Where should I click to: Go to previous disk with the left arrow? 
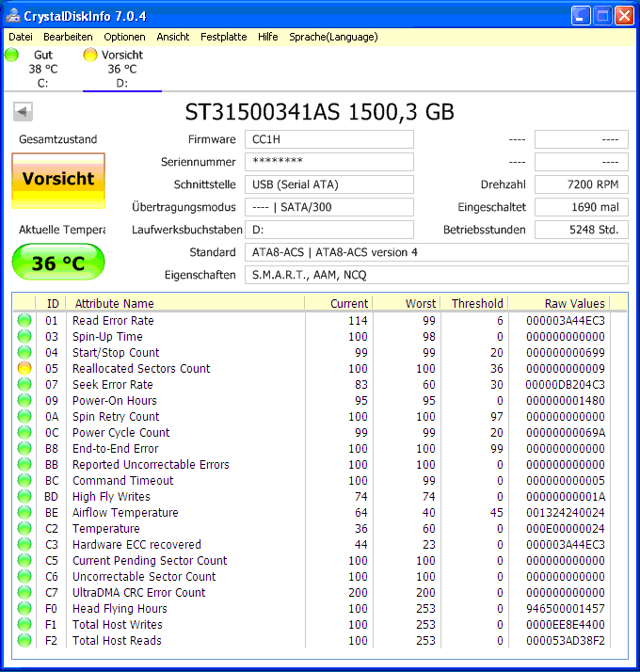23,112
